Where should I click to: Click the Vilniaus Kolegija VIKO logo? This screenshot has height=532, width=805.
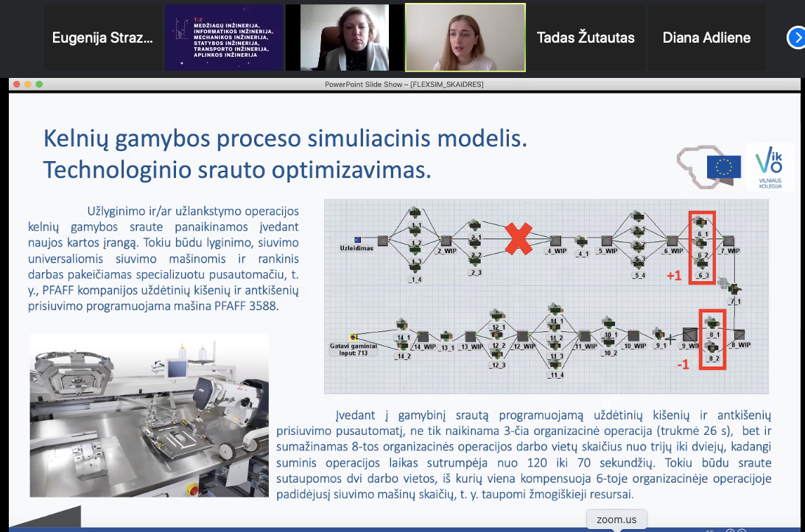(770, 167)
